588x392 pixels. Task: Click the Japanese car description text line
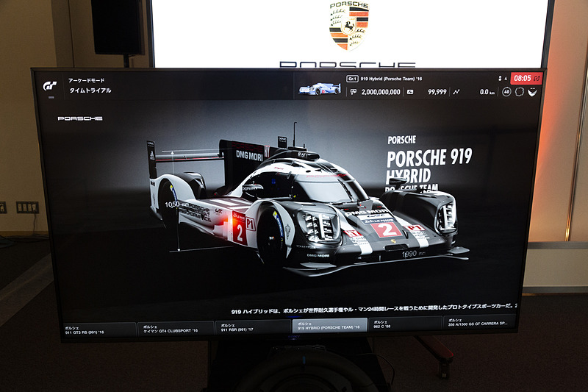(x=374, y=309)
